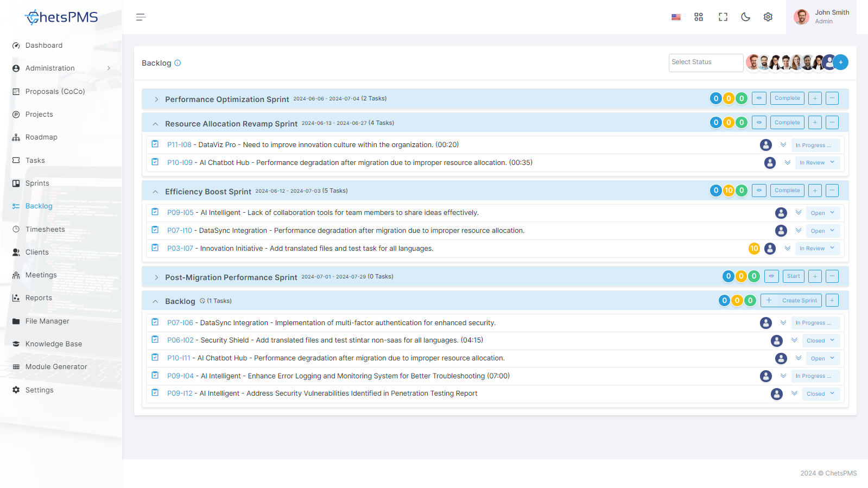Open task link P11-I08
The height and width of the screenshot is (488, 868).
179,145
